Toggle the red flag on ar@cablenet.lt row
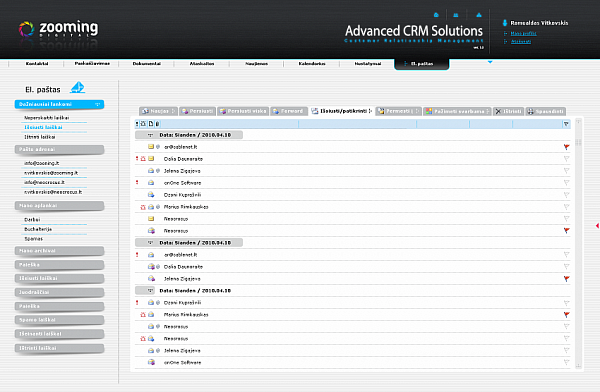This screenshot has width=600, height=392. (566, 147)
